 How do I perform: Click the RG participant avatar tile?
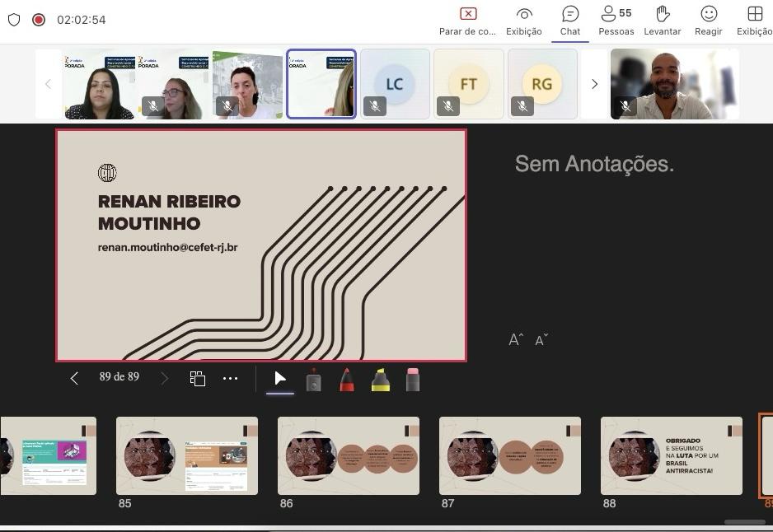point(542,84)
